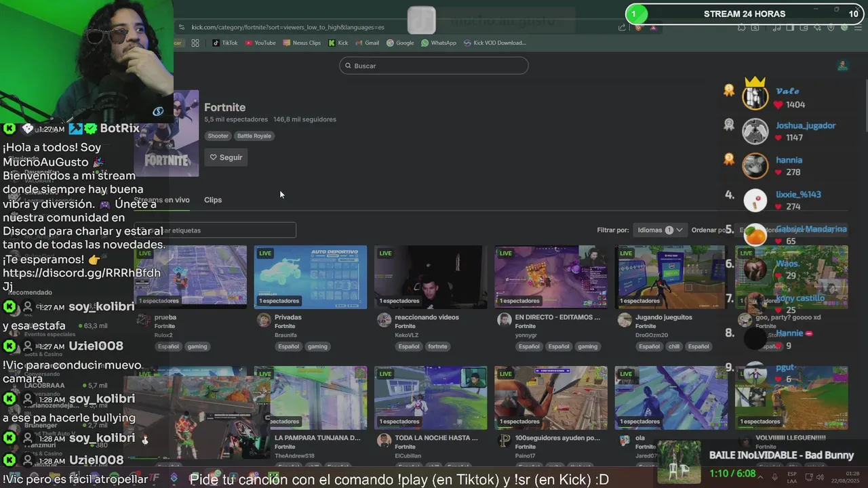Image resolution: width=868 pixels, height=488 pixels.
Task: Open the Kick bookmark
Action: [x=338, y=43]
